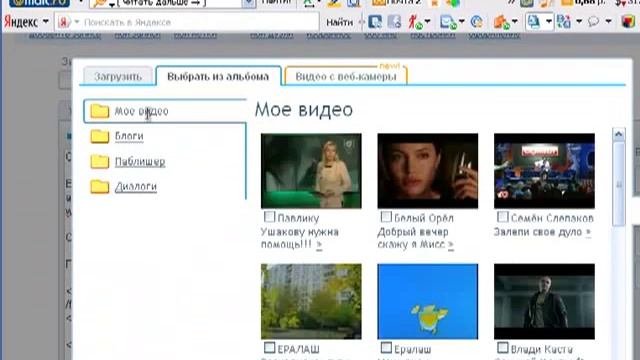This screenshot has height=360, width=640.
Task: Open dropdown beside speech bubble icon
Action: pyautogui.click(x=608, y=21)
